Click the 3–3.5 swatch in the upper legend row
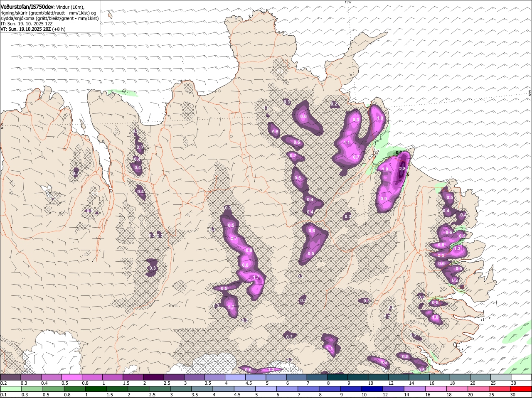The width and height of the screenshot is (532, 398). tap(194, 377)
